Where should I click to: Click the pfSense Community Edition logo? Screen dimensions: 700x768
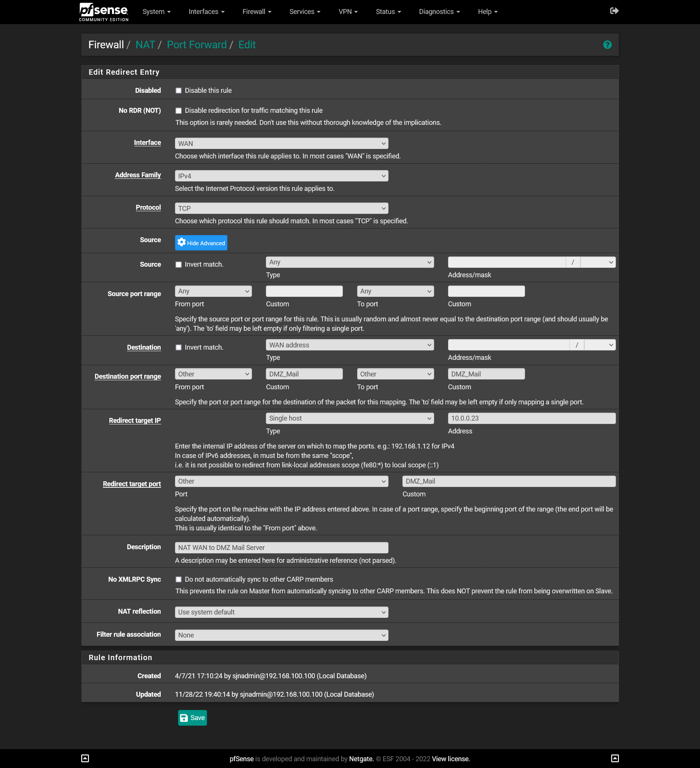point(104,12)
